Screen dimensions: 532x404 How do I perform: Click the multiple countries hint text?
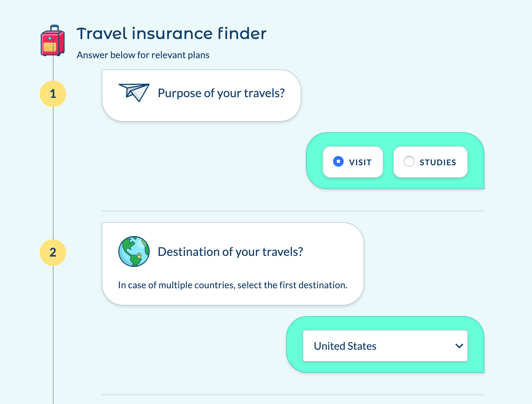coord(233,285)
